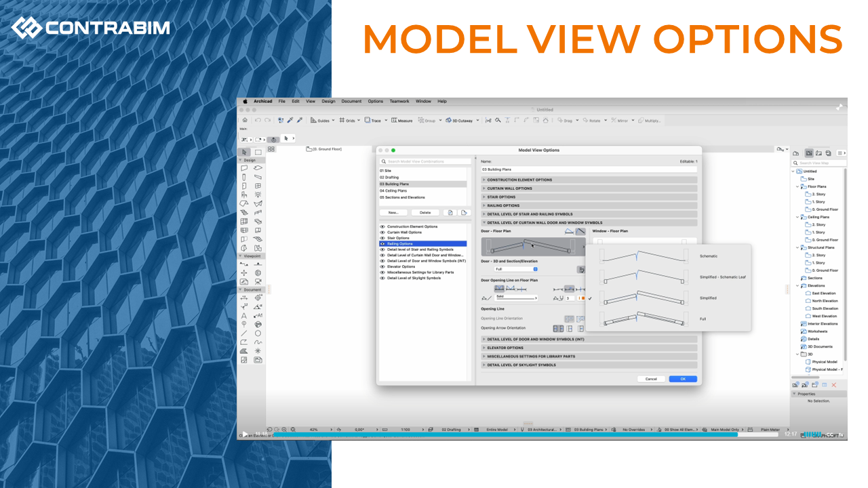Select the Circle tool in the Document toolbox
Viewport: 868px width, 488px height.
pos(258,333)
